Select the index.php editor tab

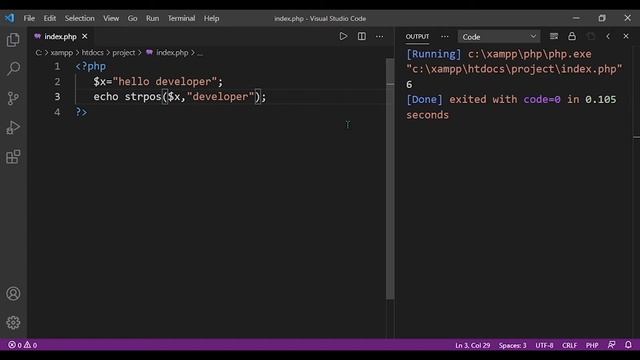click(60, 36)
